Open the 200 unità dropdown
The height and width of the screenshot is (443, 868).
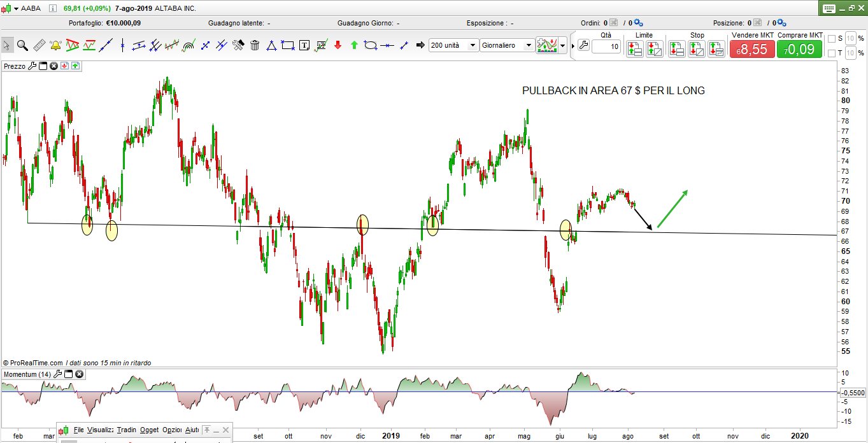(472, 45)
